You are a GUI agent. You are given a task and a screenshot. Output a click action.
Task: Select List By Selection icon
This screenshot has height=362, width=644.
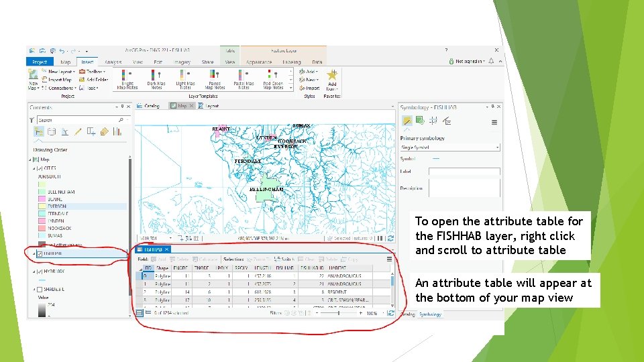65,132
